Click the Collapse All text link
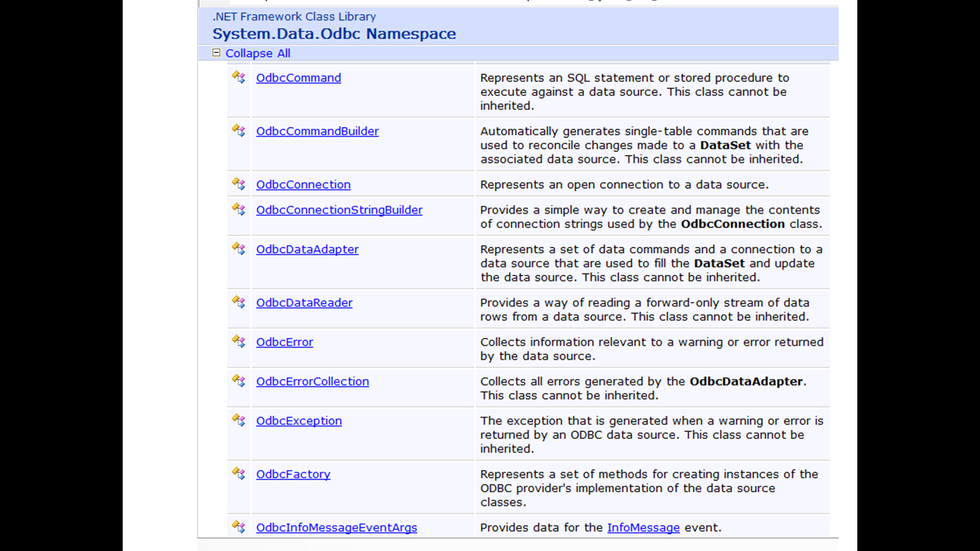 (258, 53)
